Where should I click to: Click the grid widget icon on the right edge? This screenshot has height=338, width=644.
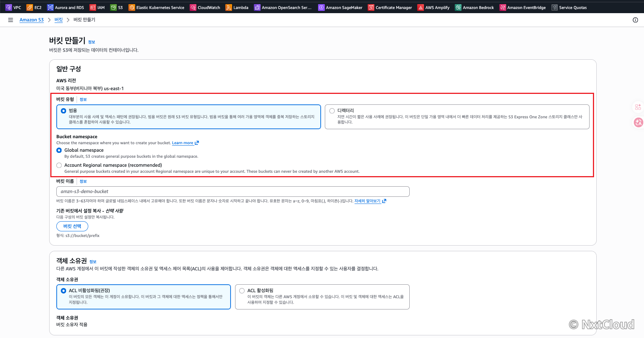tap(638, 107)
